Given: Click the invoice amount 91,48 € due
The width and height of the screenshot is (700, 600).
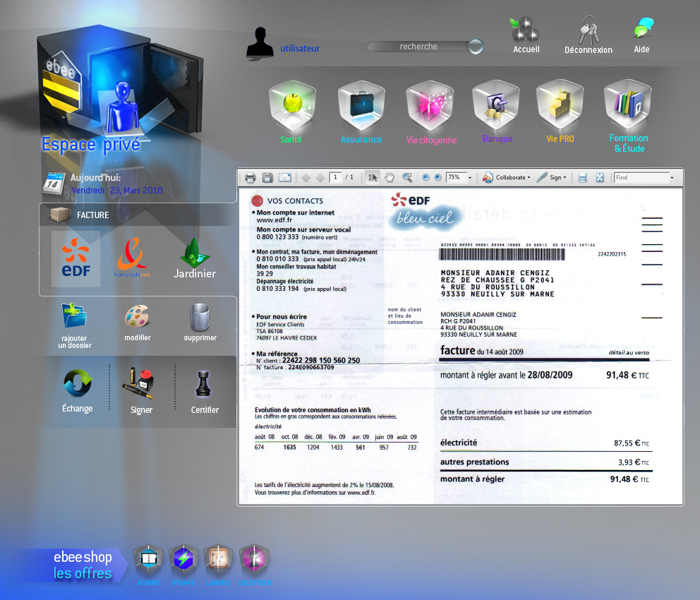Looking at the screenshot, I should tap(627, 375).
